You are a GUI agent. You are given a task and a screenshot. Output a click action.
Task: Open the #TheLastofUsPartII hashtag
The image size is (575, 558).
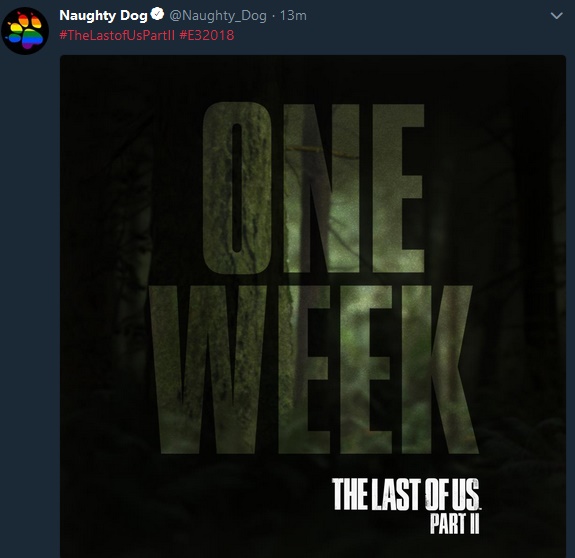117,35
